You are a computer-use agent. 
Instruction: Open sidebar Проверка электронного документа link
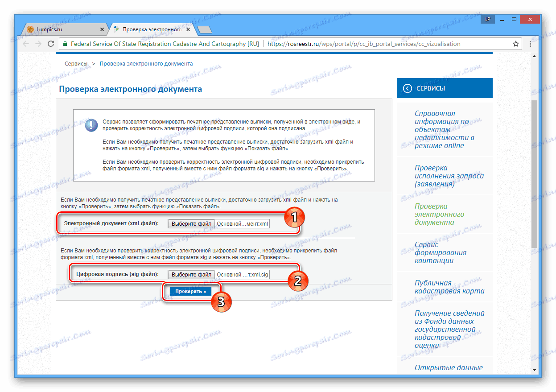(x=439, y=214)
